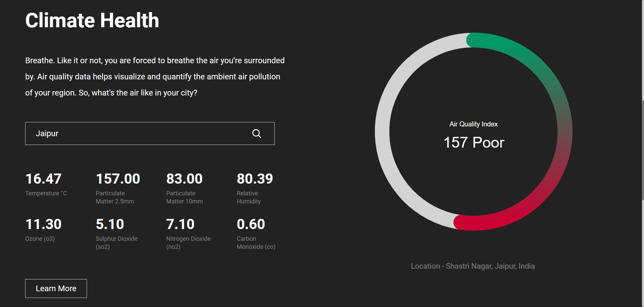Click the Relative Humidity value 80.39
This screenshot has width=644, height=307.
[x=255, y=179]
